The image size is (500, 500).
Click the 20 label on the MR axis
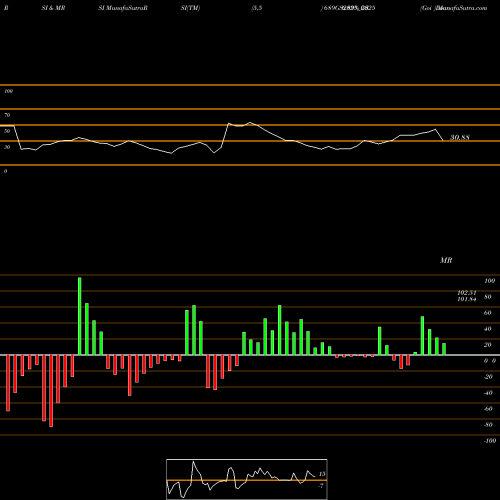point(487,345)
